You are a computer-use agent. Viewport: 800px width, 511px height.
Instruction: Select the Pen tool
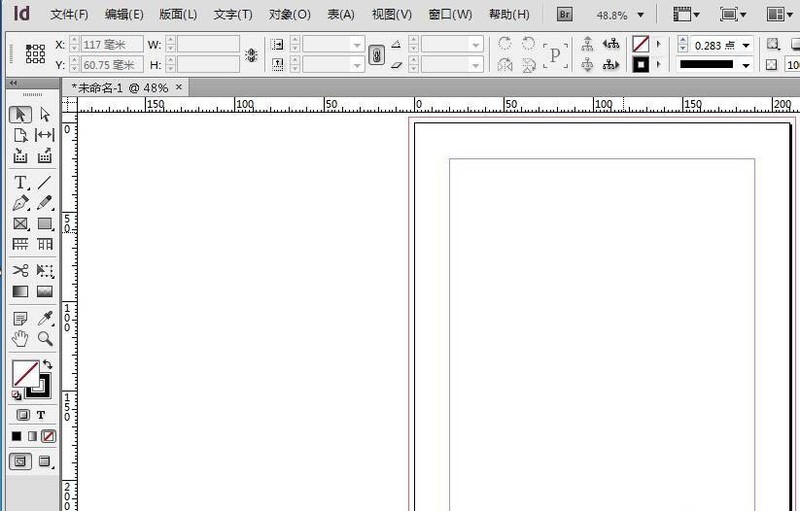click(20, 203)
